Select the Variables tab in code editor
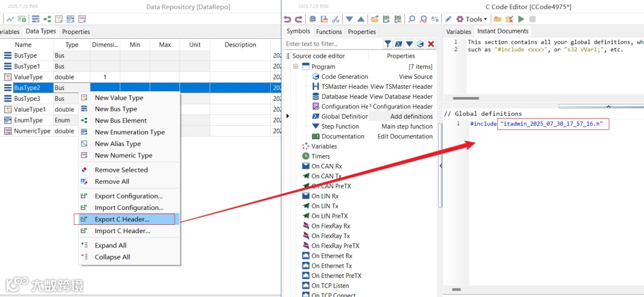 tap(459, 32)
